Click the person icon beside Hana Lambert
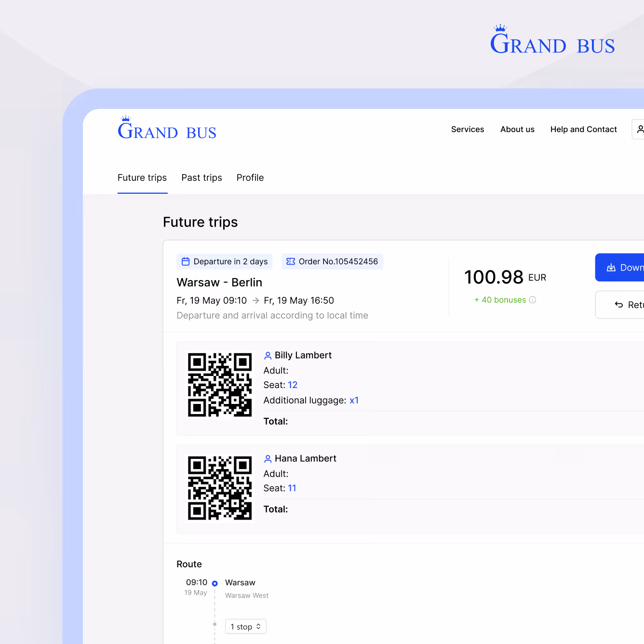The width and height of the screenshot is (644, 644). tap(268, 459)
